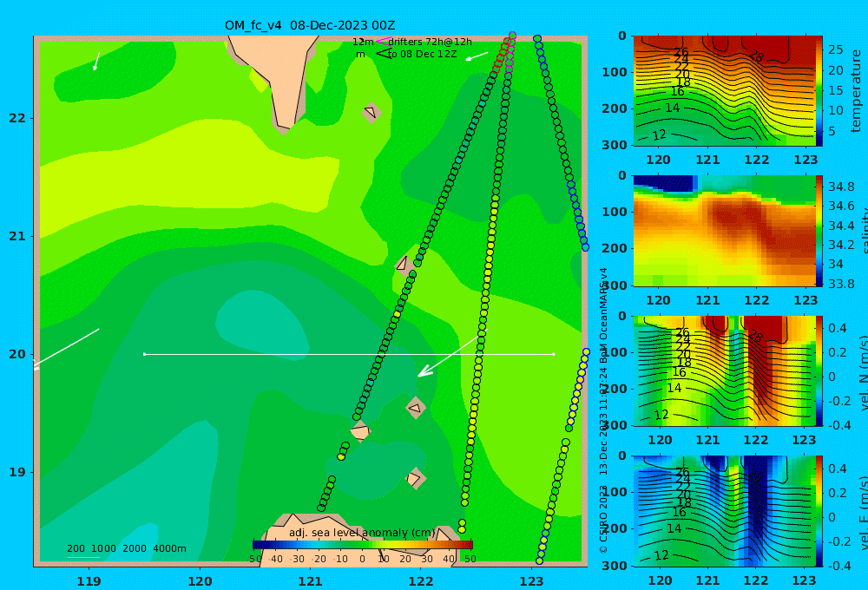Viewport: 868px width, 590px height.
Task: Click the island near 121.8°E 20.8°N
Action: point(404,264)
